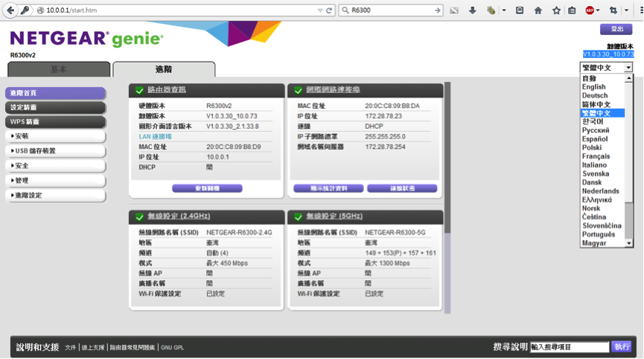This screenshot has width=644, height=359.
Task: Switch to the 基本 tab
Action: 59,69
